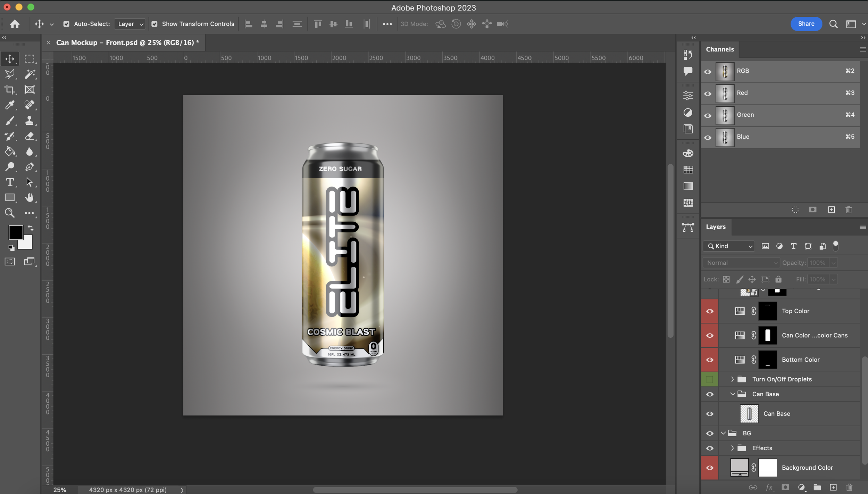Click the add layer mask icon
The width and height of the screenshot is (868, 494).
click(x=785, y=487)
